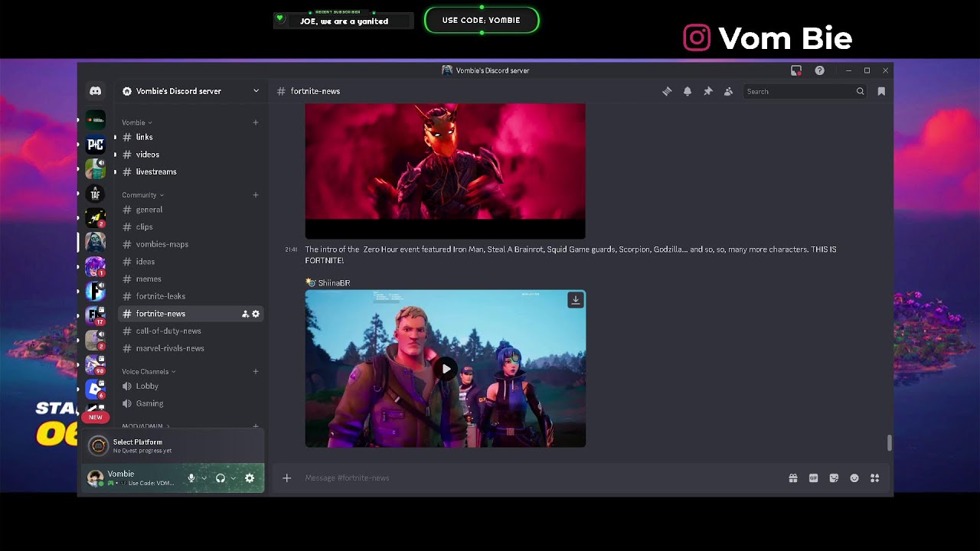The image size is (980, 551).
Task: Open the fortnite-leaks channel
Action: (x=191, y=296)
